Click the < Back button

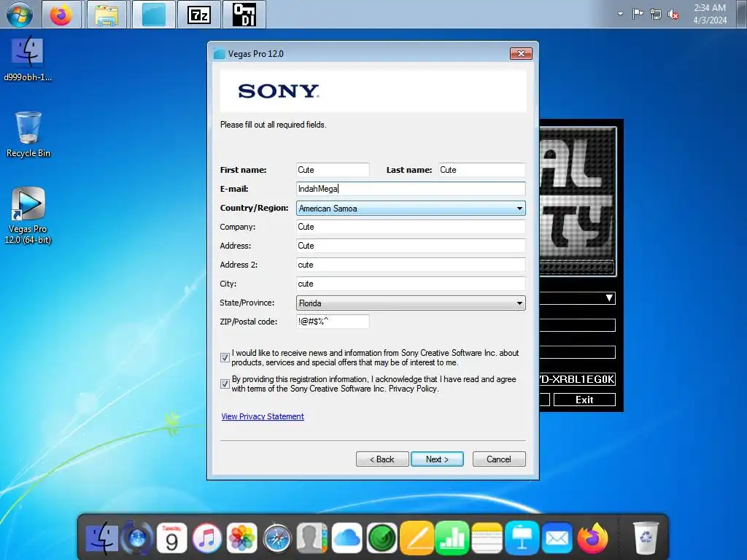[x=382, y=459]
